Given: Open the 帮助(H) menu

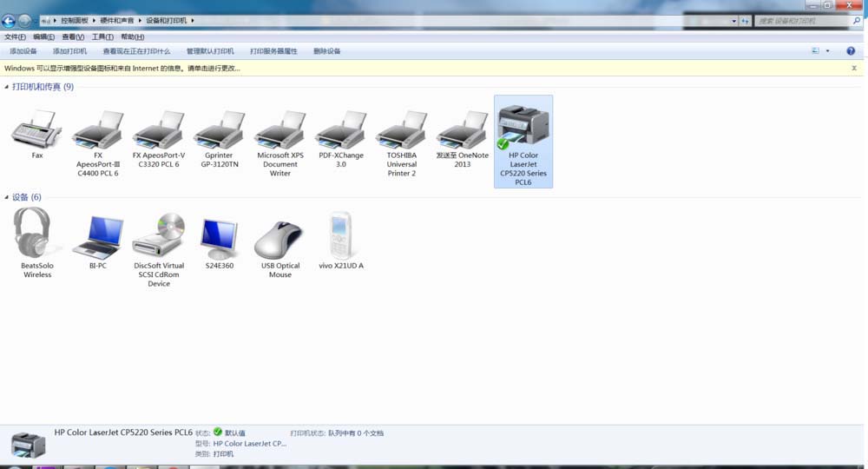Looking at the screenshot, I should [x=132, y=37].
